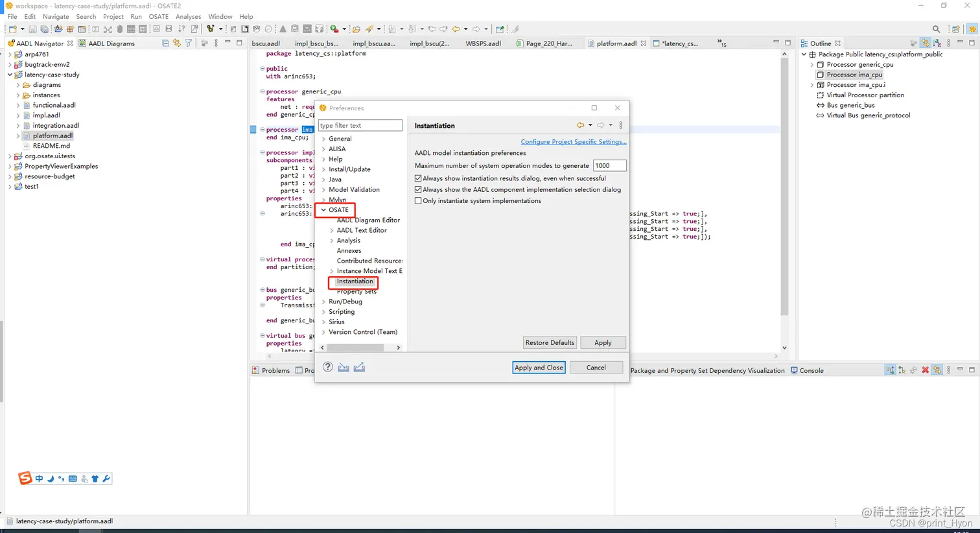The width and height of the screenshot is (980, 533).
Task: Expand the Analysis preferences node
Action: click(332, 241)
